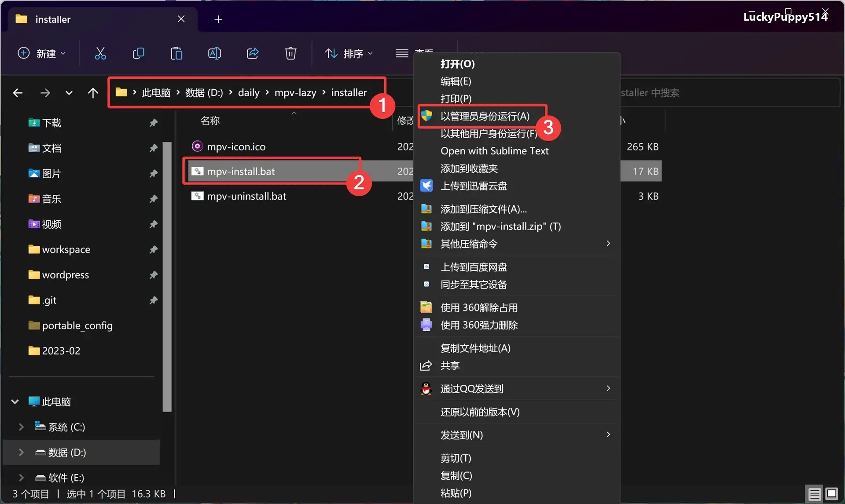The height and width of the screenshot is (504, 845).
Task: Click the Paste icon in the toolbar
Action: [176, 53]
